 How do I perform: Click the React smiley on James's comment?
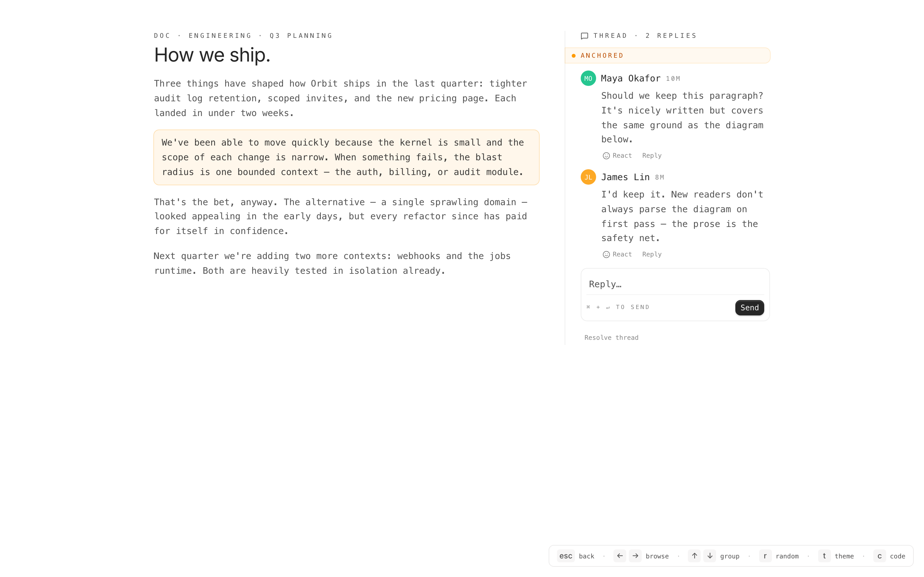pos(606,255)
